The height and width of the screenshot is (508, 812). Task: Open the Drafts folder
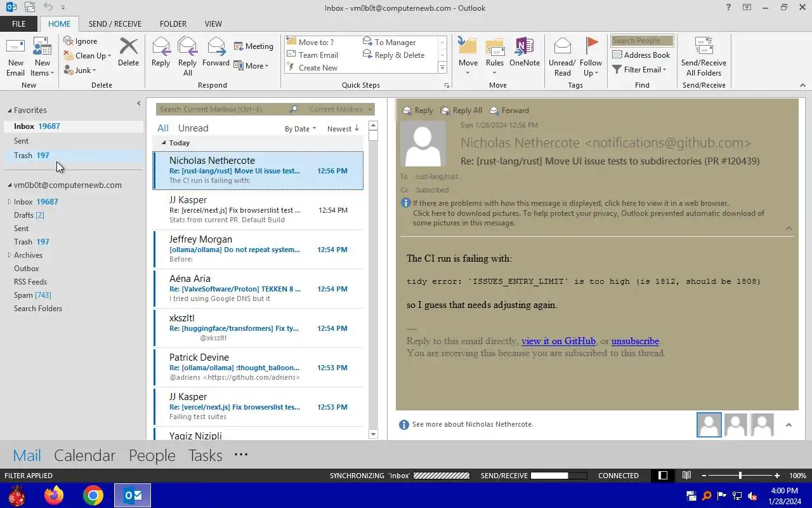[x=29, y=215]
